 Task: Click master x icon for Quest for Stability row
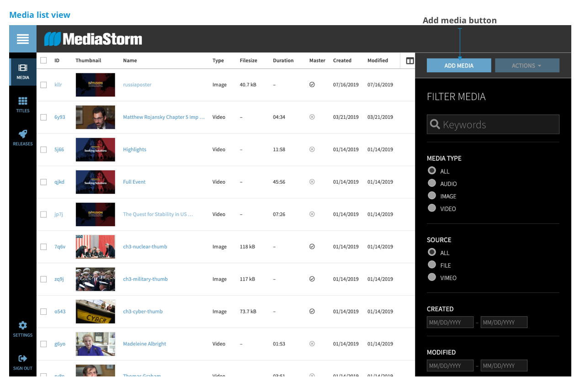click(x=312, y=214)
